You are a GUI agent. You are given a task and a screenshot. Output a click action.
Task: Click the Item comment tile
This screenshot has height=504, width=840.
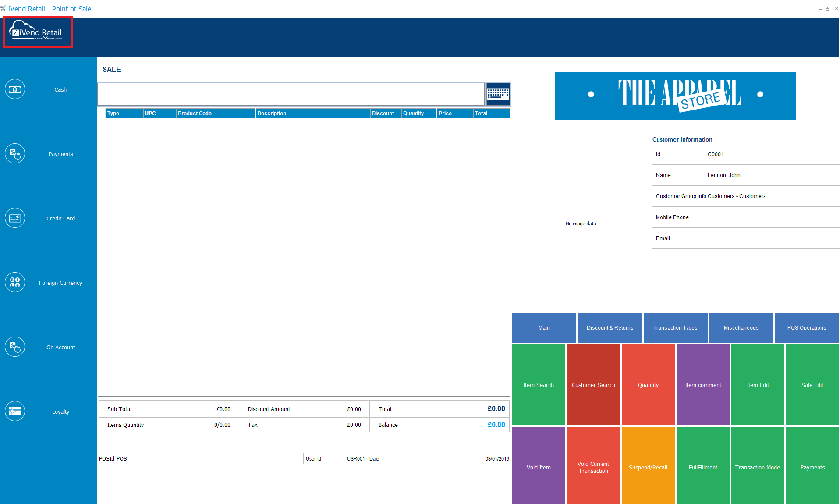pos(703,385)
